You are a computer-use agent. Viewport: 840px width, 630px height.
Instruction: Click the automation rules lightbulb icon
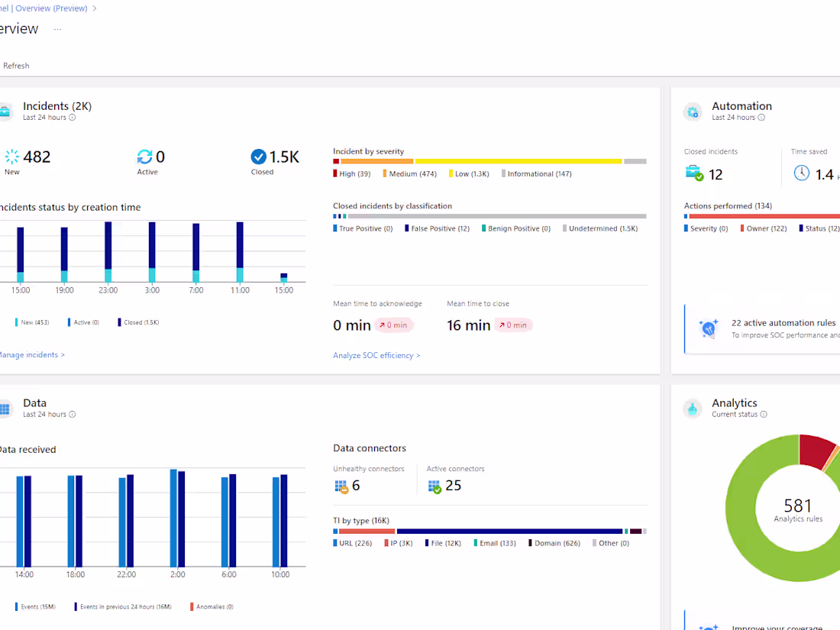[x=709, y=328]
